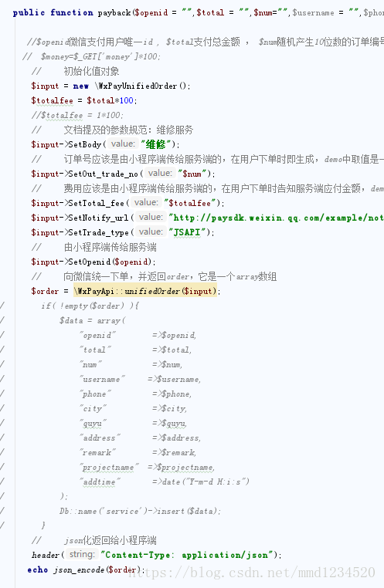Image resolution: width=384 pixels, height=588 pixels.
Task: Click the date("Y-m-d H:i:s") expression
Action: pyautogui.click(x=206, y=482)
